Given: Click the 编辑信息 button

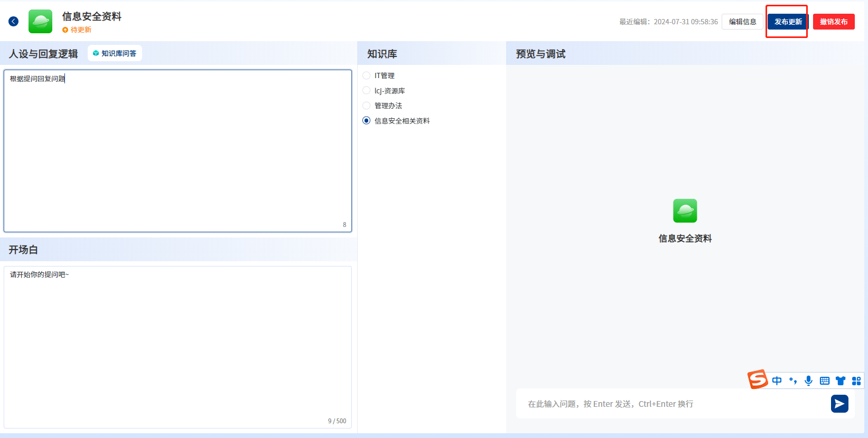Looking at the screenshot, I should pos(742,22).
